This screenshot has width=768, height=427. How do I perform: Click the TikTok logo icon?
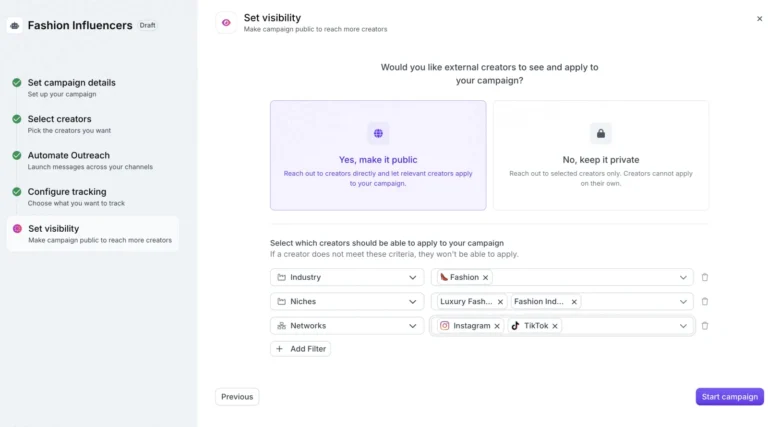coord(515,326)
